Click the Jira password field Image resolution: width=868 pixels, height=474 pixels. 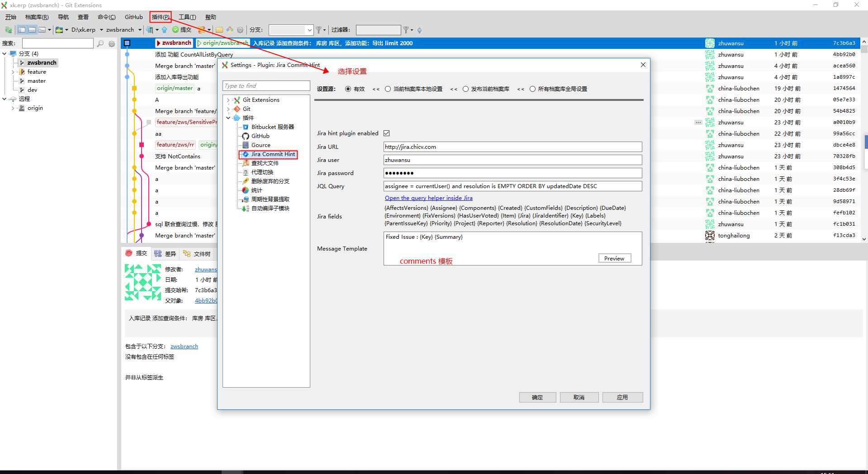pos(512,173)
